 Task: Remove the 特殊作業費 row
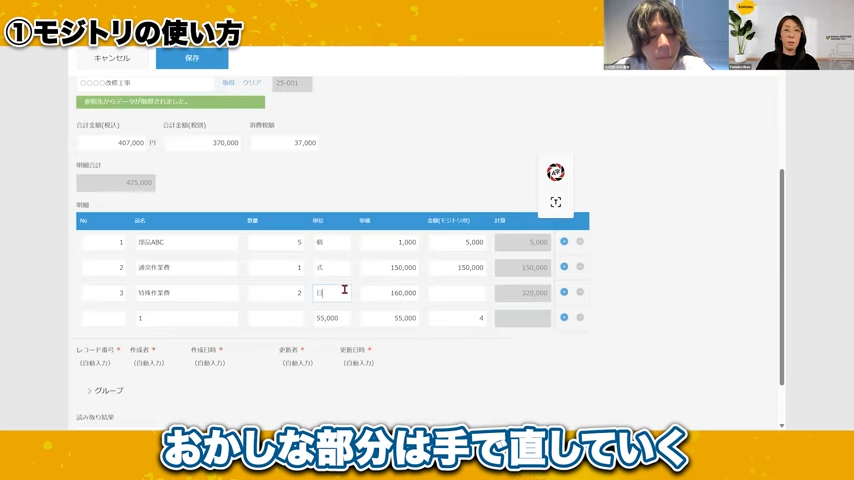(x=580, y=292)
